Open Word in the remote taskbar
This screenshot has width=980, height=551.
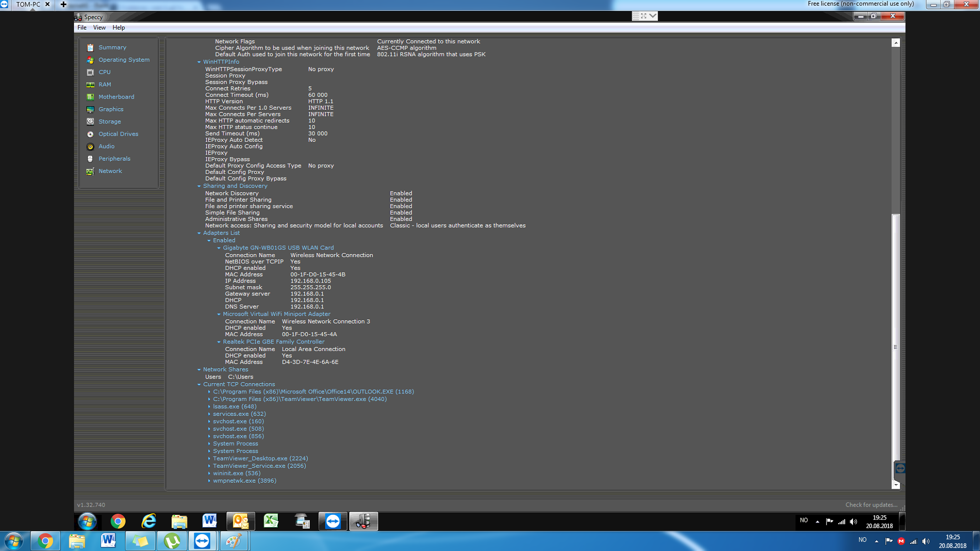[x=210, y=521]
